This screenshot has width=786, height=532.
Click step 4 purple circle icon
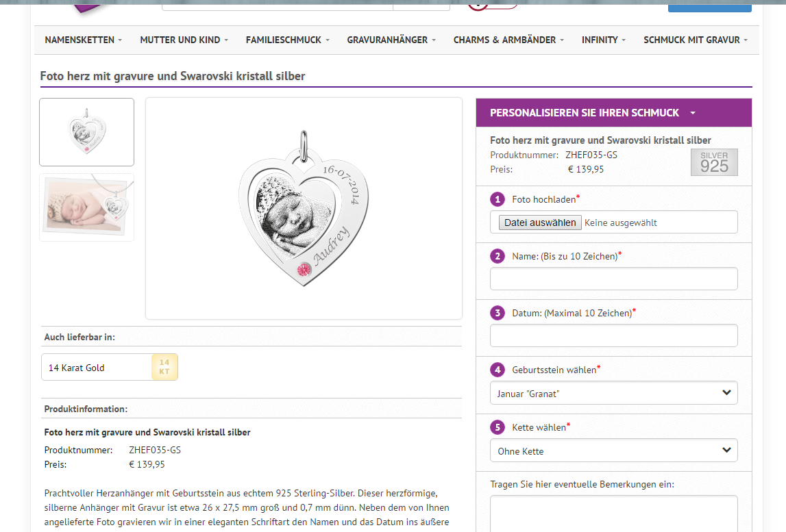tap(498, 370)
